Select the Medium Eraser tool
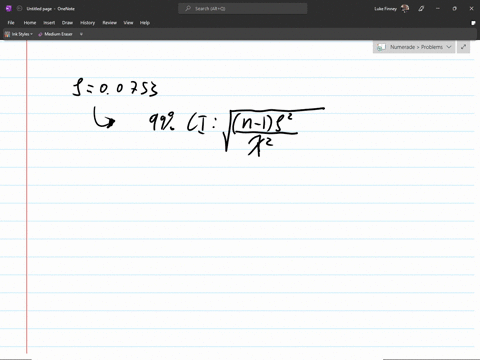 click(x=55, y=34)
